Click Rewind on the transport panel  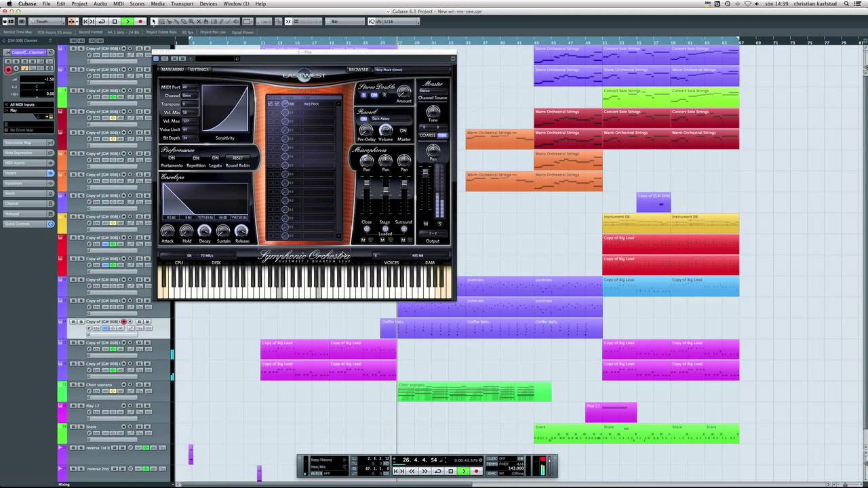(x=412, y=471)
